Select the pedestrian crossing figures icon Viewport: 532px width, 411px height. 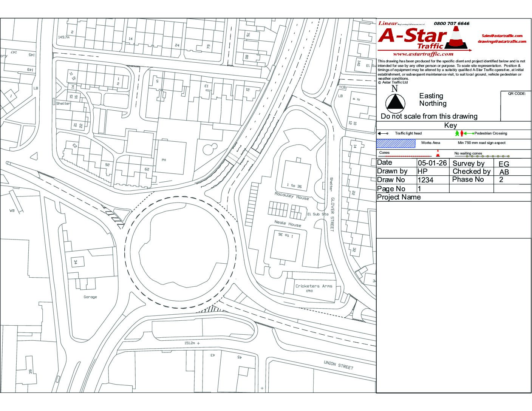click(x=459, y=133)
